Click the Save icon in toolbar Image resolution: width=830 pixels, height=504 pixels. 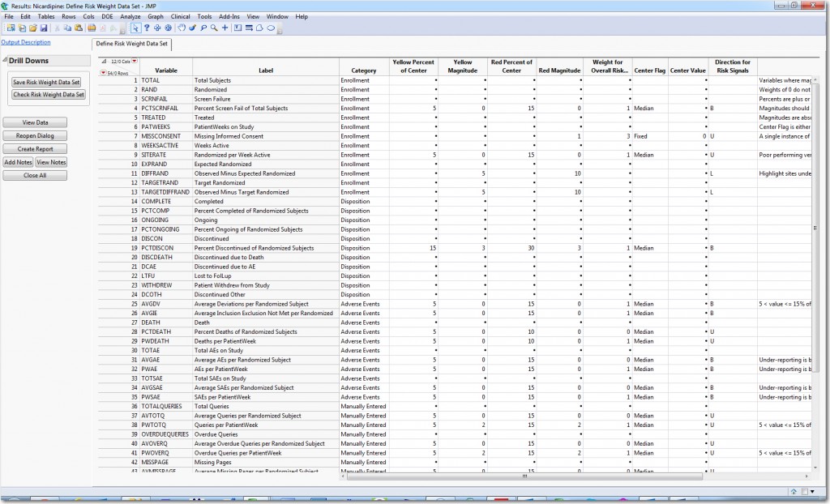point(44,28)
